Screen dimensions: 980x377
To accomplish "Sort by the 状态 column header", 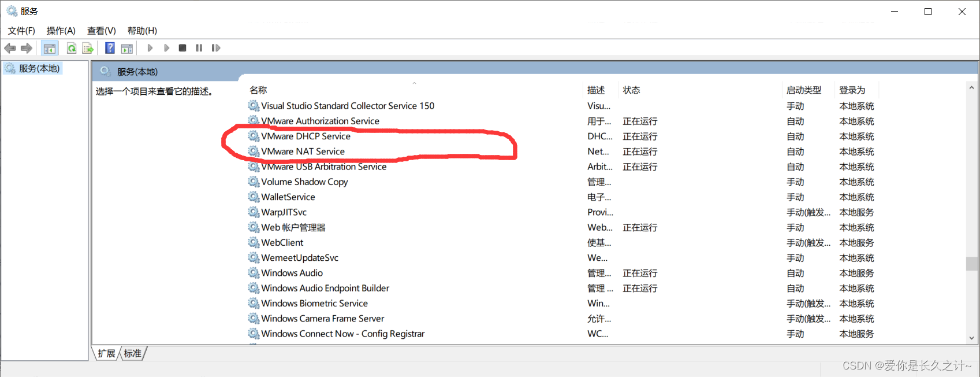I will click(x=631, y=90).
